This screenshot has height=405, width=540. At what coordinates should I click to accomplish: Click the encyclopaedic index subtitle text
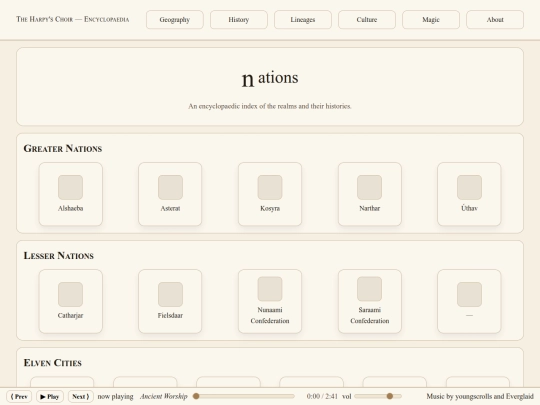coord(270,106)
